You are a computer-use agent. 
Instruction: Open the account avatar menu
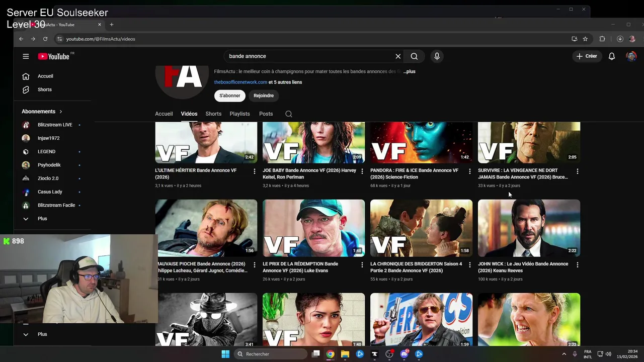click(x=631, y=56)
